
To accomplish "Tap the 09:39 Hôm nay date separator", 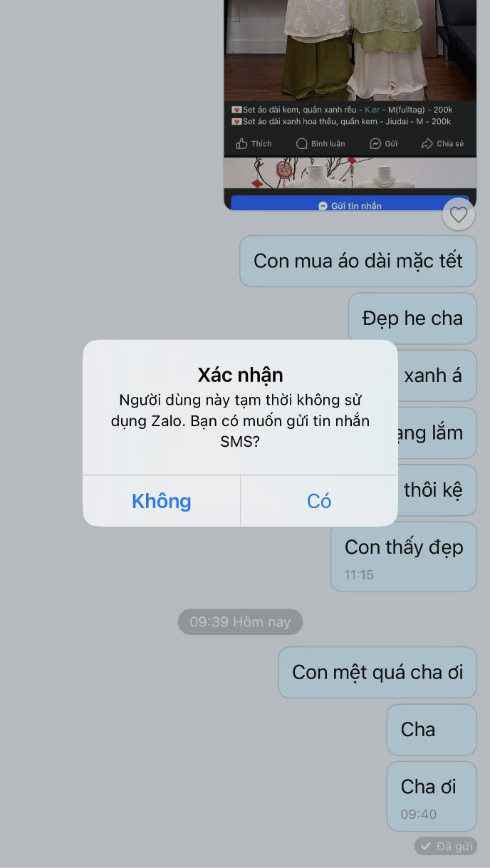I will tap(240, 621).
